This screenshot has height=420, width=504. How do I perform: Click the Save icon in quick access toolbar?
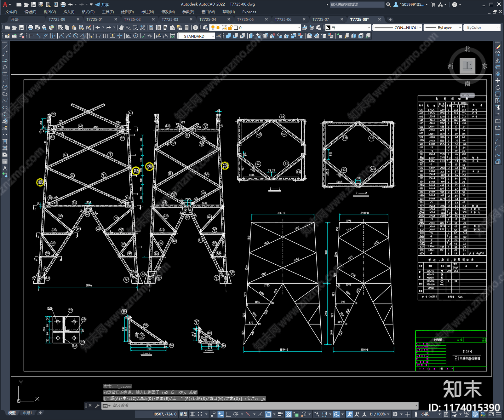tap(33, 4)
